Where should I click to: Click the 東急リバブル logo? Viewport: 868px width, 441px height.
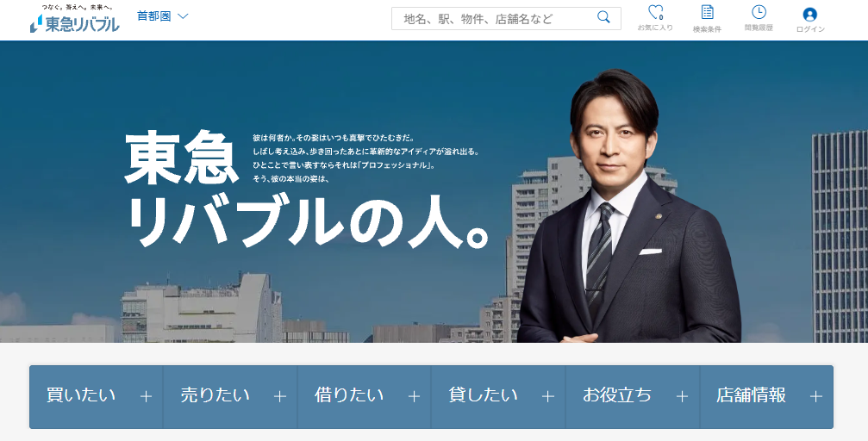[74, 19]
